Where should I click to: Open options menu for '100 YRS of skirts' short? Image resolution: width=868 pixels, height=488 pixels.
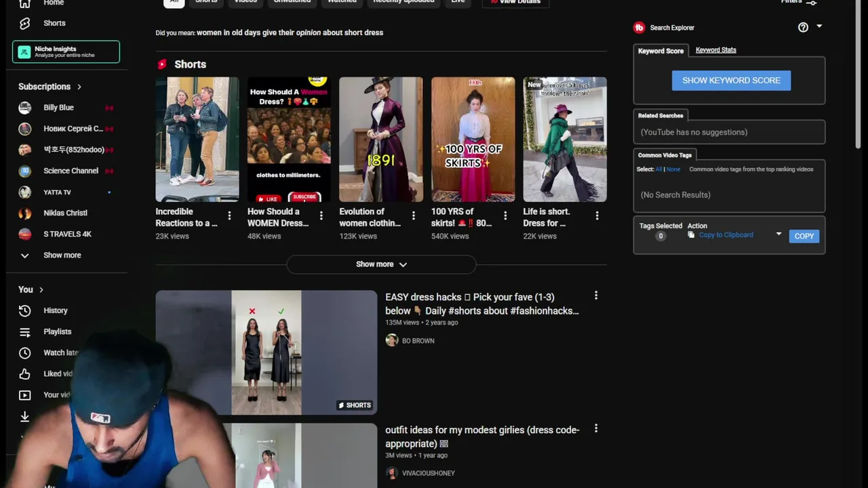pos(505,216)
